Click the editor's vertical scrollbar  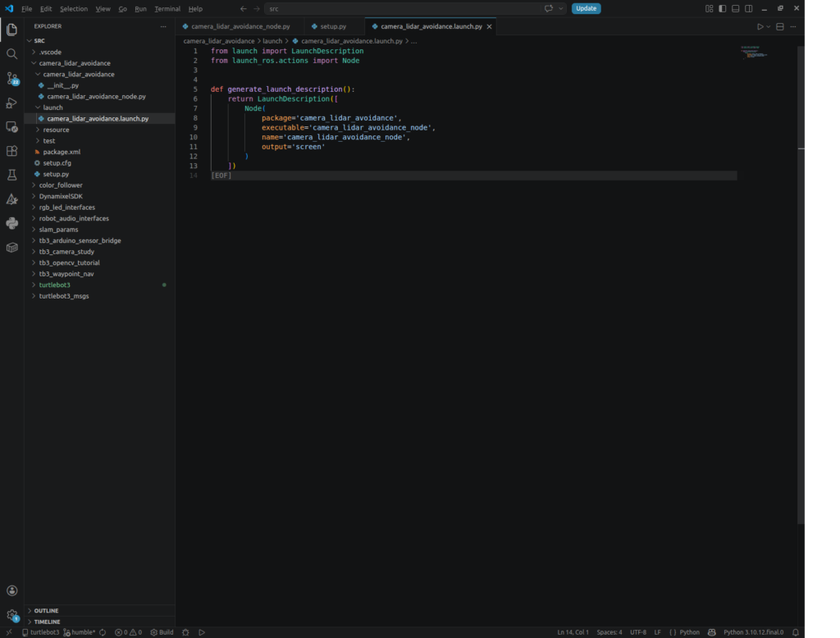pos(801,284)
